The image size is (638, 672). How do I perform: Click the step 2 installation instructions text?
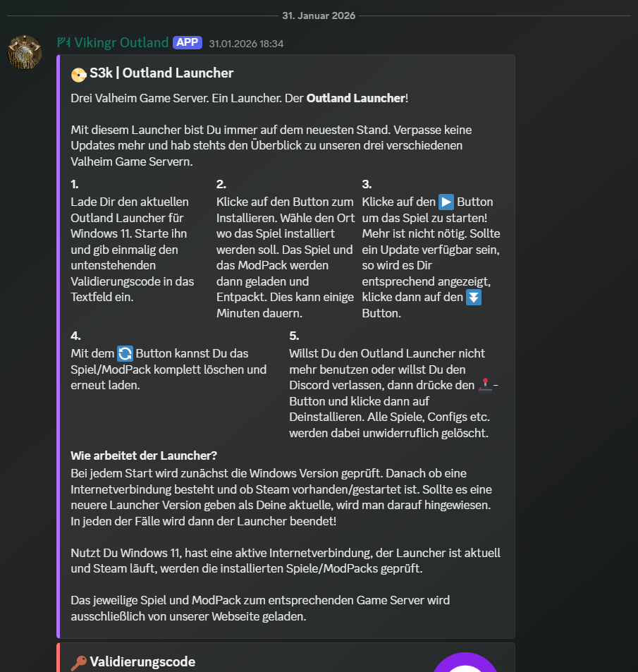click(286, 257)
